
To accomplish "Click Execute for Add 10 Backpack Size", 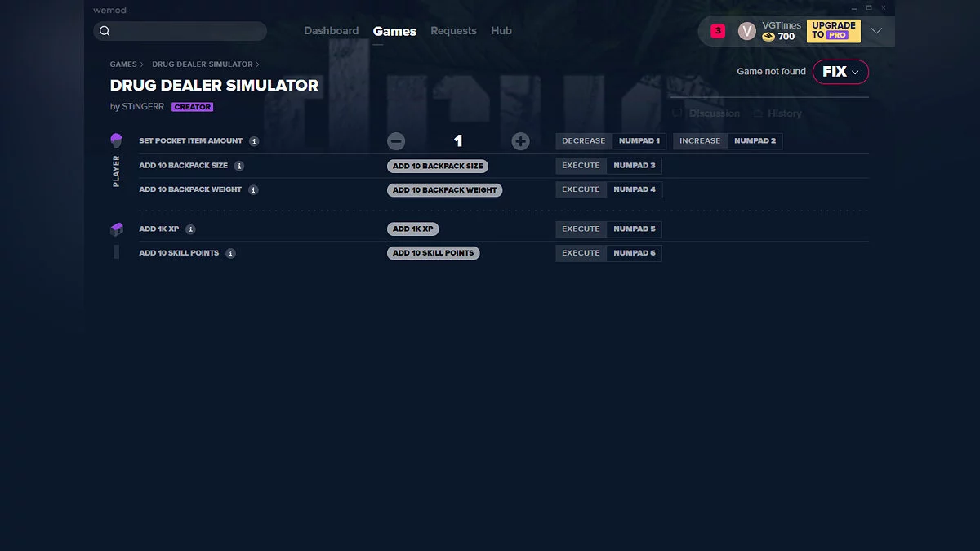I will coord(581,166).
